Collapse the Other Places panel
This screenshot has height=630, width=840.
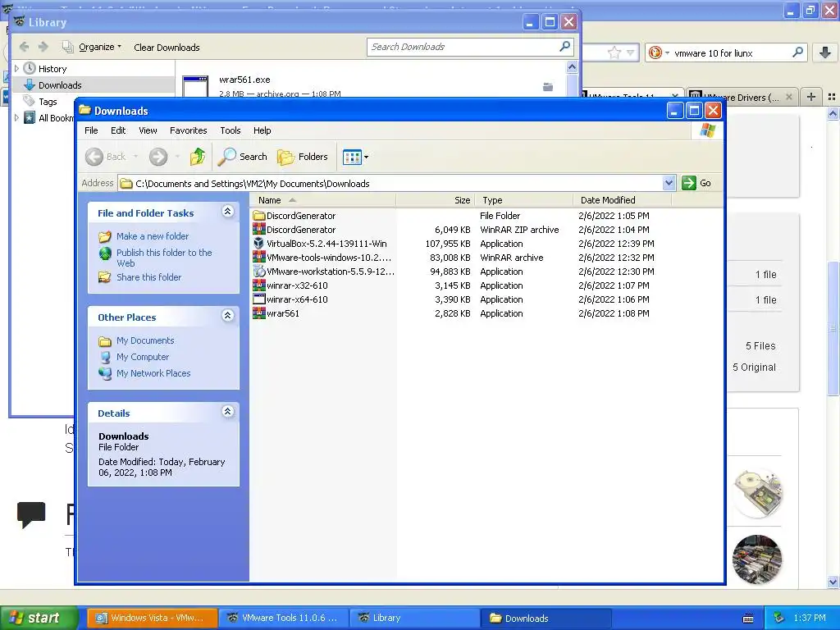coord(228,315)
